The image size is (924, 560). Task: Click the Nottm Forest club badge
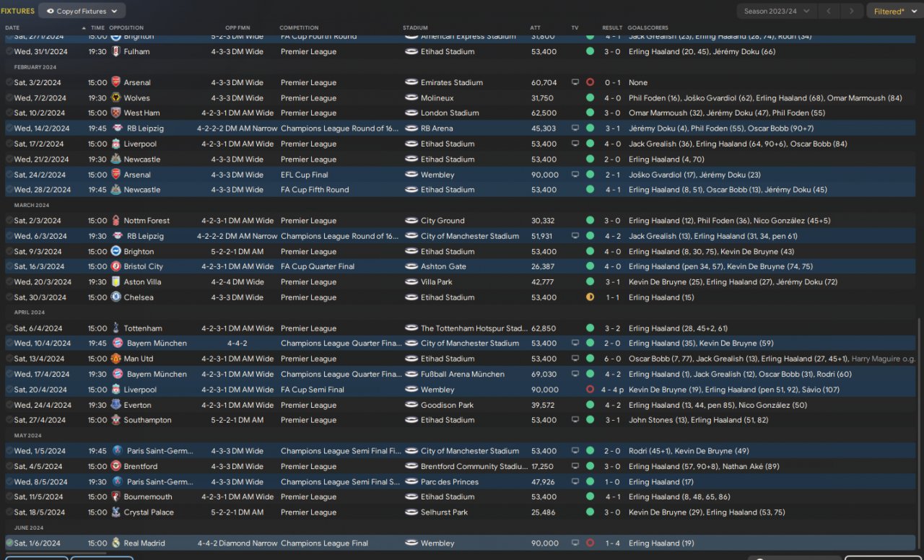[x=115, y=221]
